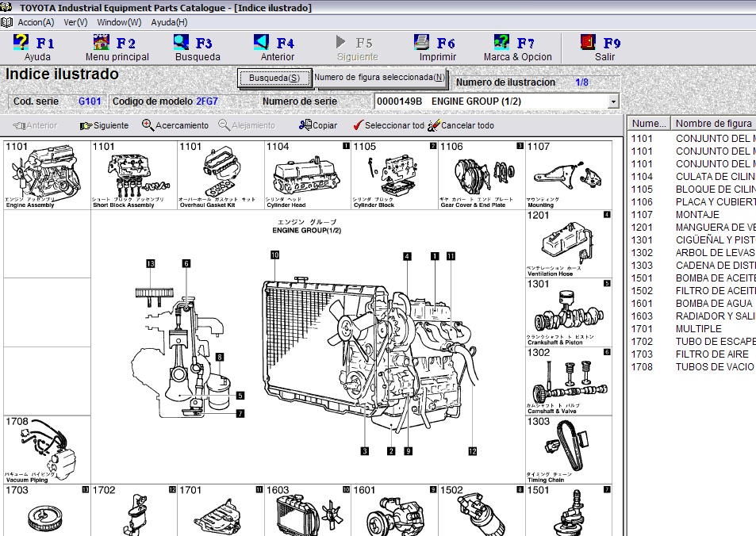Viewport: 756px width, 536px height.
Task: Select the Overhaul Gasket Kit thumbnail
Action: [x=221, y=175]
